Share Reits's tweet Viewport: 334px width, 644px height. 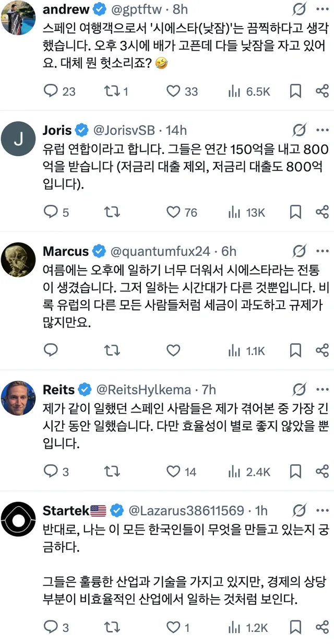coord(322,472)
